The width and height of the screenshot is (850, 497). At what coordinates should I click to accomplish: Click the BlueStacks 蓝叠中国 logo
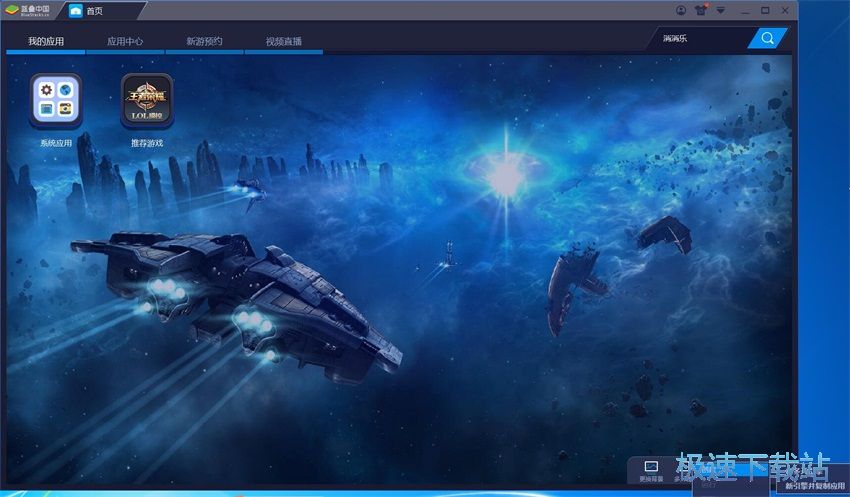coord(27,10)
